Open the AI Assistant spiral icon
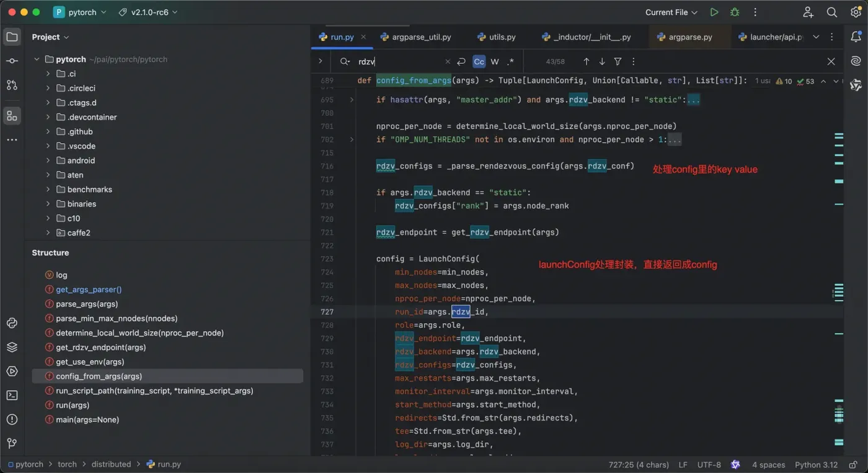Image resolution: width=868 pixels, height=473 pixels. point(856,61)
